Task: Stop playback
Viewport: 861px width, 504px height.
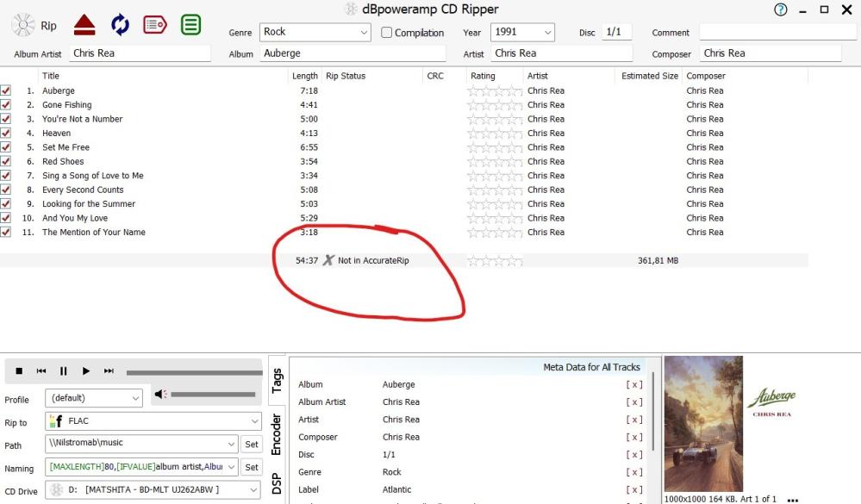Action: 19,371
